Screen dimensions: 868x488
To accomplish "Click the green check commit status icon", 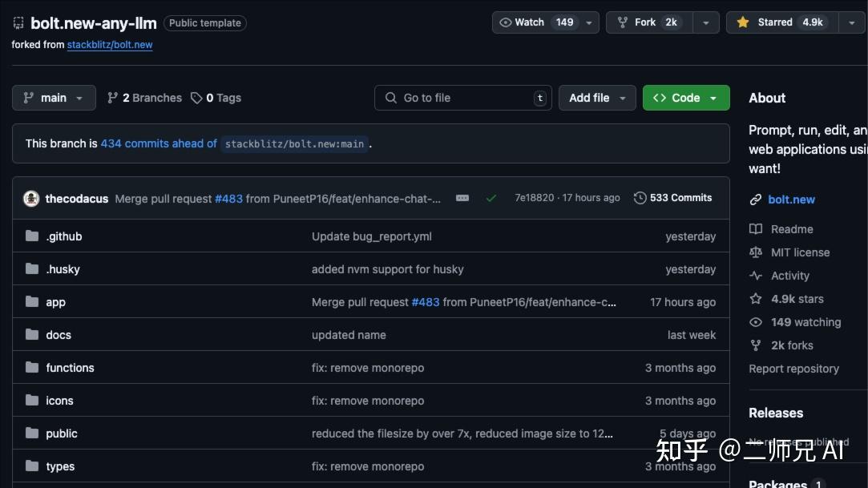I will (x=491, y=198).
